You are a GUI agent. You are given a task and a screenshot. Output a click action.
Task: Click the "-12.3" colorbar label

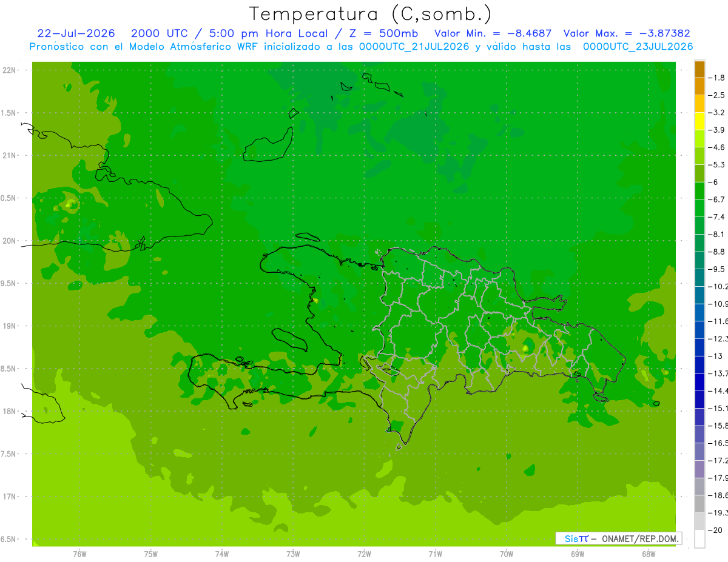718,338
